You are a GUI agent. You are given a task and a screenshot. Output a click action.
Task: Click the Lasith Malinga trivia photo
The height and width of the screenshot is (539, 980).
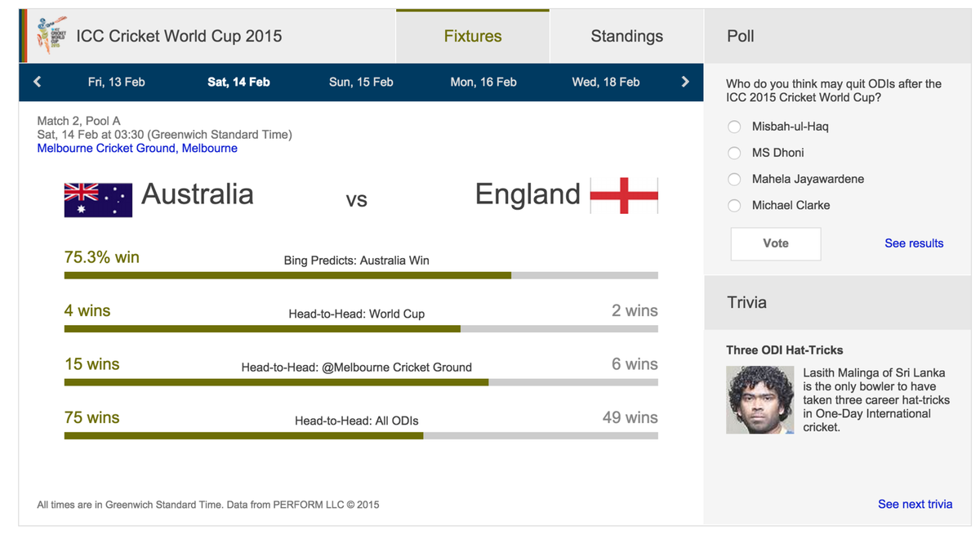(759, 399)
